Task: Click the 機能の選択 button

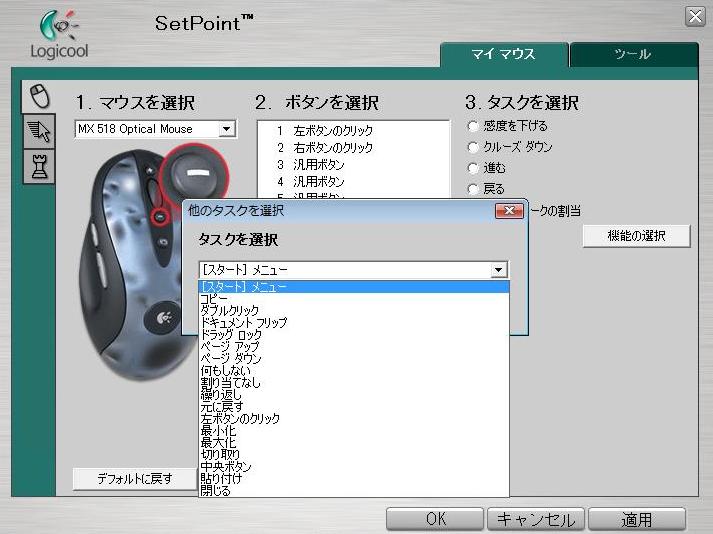Action: coord(637,236)
